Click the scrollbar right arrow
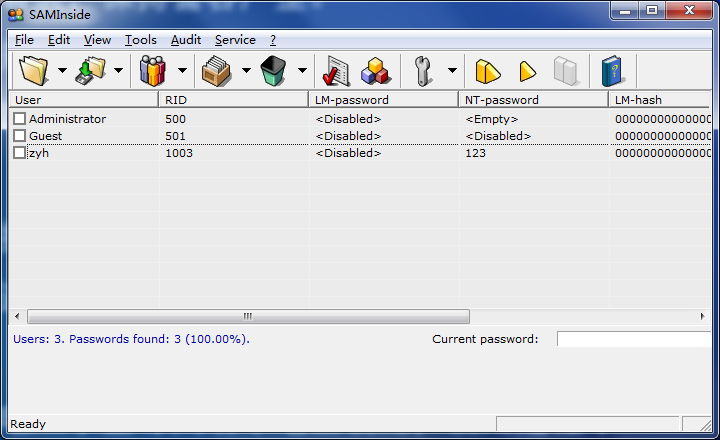Image resolution: width=720 pixels, height=440 pixels. tap(703, 316)
